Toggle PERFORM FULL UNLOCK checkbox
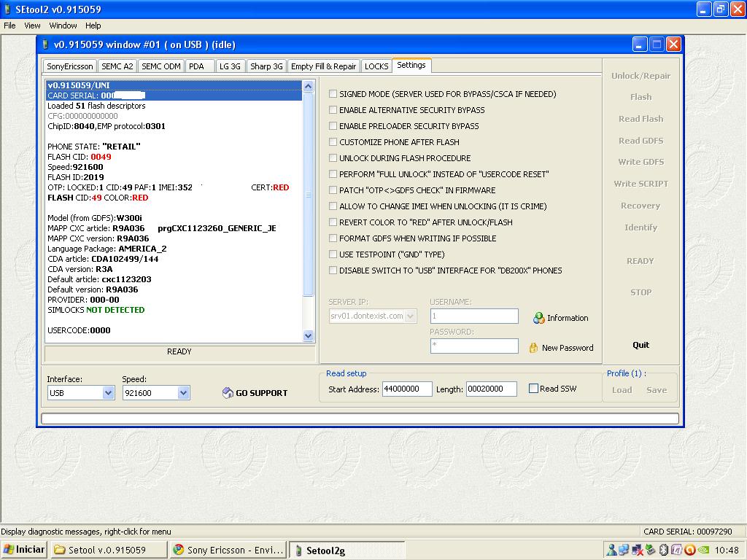747x560 pixels. 333,174
